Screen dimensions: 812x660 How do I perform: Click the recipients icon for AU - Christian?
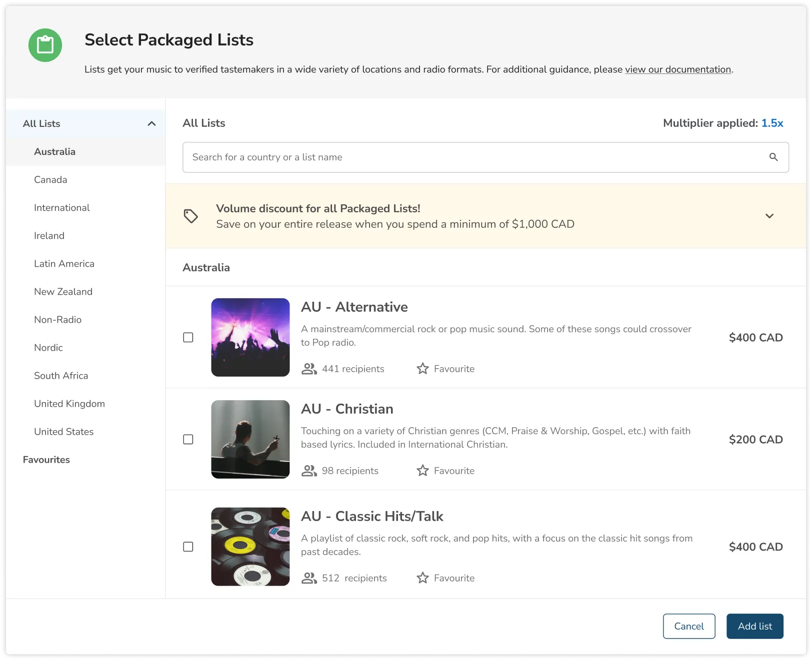309,470
